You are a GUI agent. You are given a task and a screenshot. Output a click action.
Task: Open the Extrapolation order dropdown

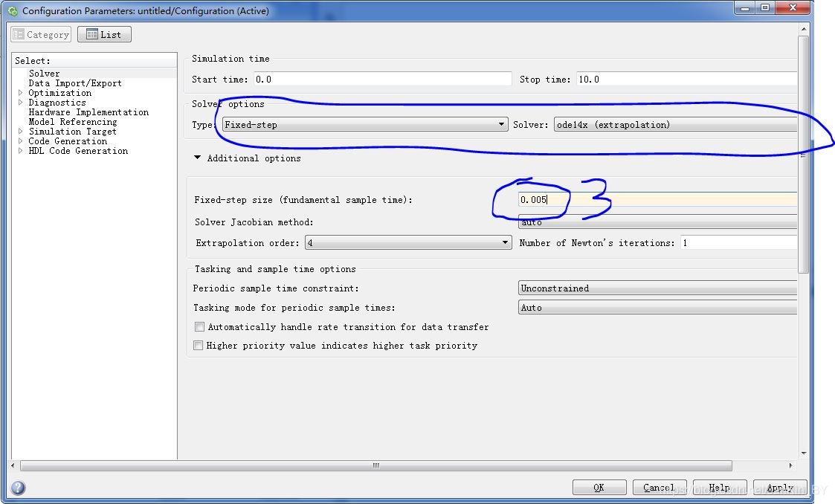pyautogui.click(x=408, y=243)
